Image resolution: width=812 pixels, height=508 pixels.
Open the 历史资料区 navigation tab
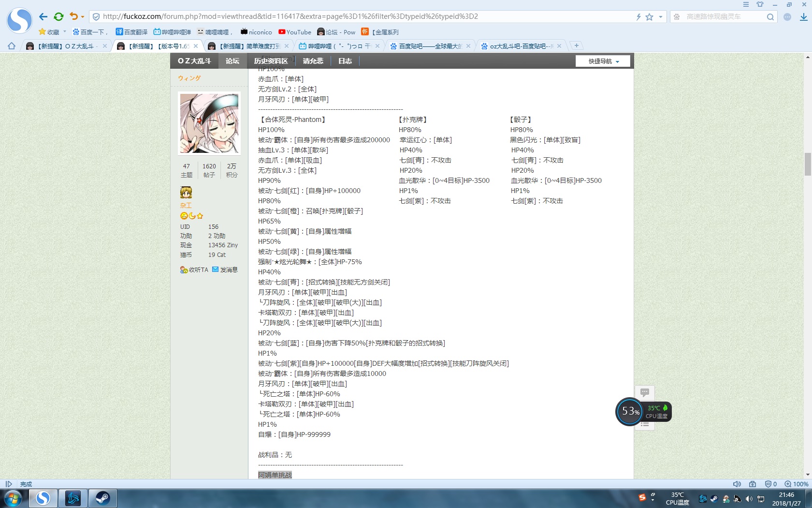tap(271, 61)
